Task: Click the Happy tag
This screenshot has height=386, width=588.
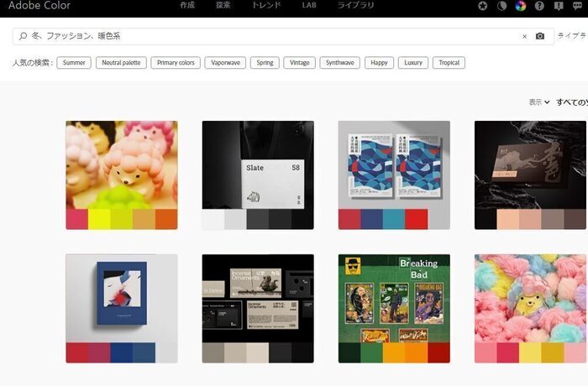Action: click(379, 63)
